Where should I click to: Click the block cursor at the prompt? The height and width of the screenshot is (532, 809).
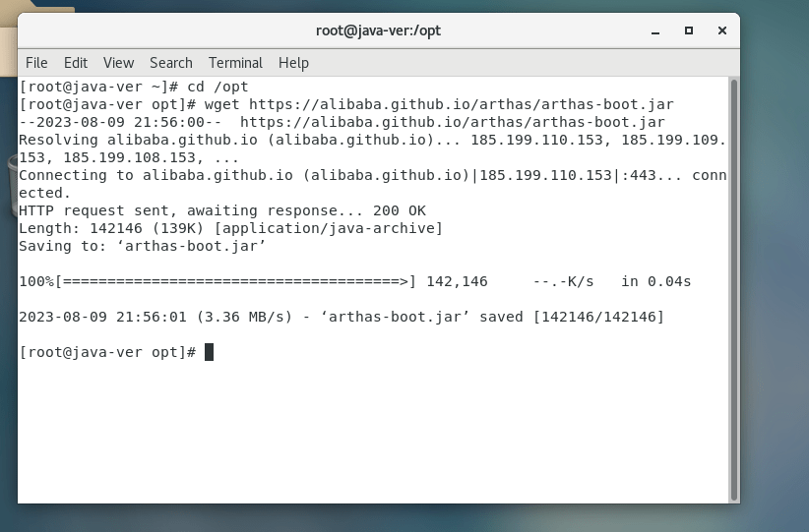209,352
